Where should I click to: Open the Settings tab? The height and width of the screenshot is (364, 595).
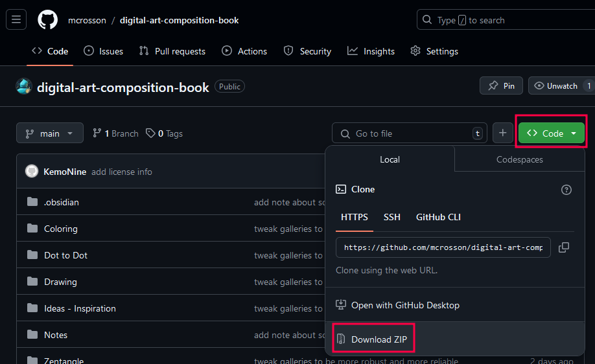[x=434, y=51]
